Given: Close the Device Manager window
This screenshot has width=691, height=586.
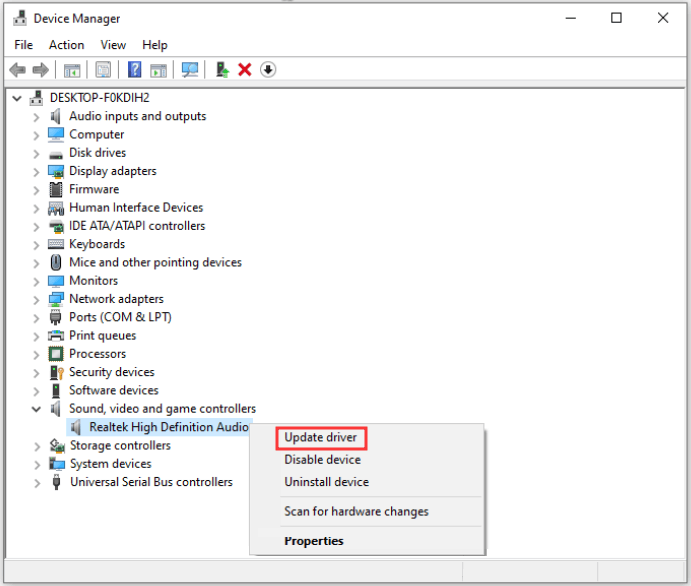Looking at the screenshot, I should coord(663,18).
